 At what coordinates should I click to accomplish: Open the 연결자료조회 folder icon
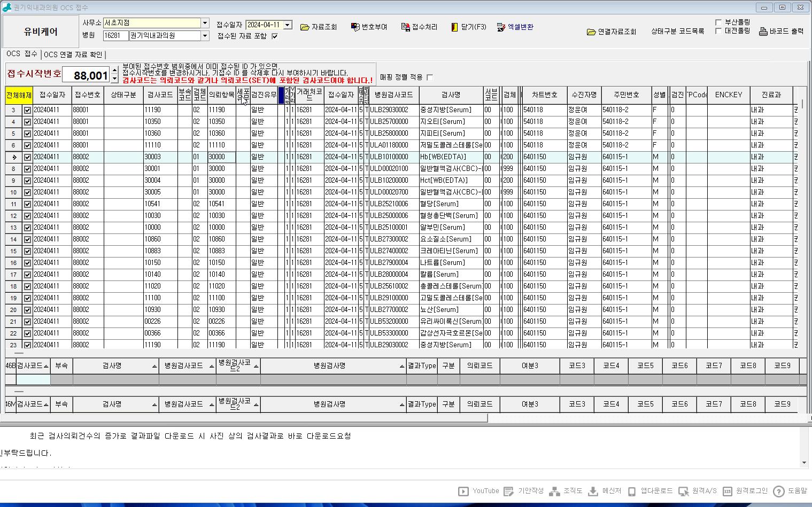point(591,32)
